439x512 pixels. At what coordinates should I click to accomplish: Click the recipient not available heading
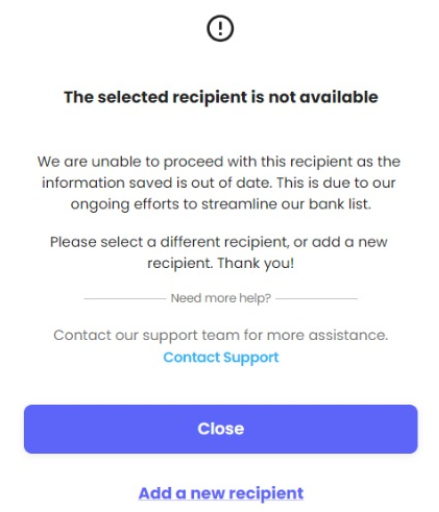point(221,97)
